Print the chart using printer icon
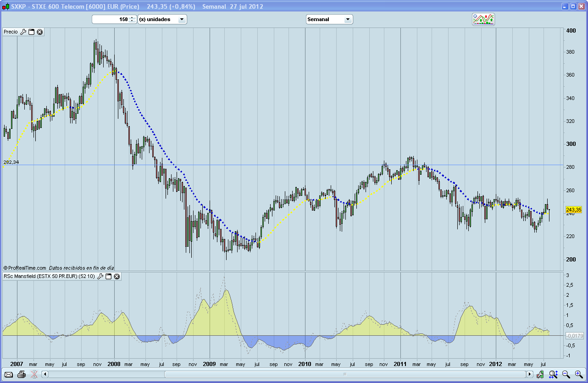The image size is (588, 383). pyautogui.click(x=21, y=374)
